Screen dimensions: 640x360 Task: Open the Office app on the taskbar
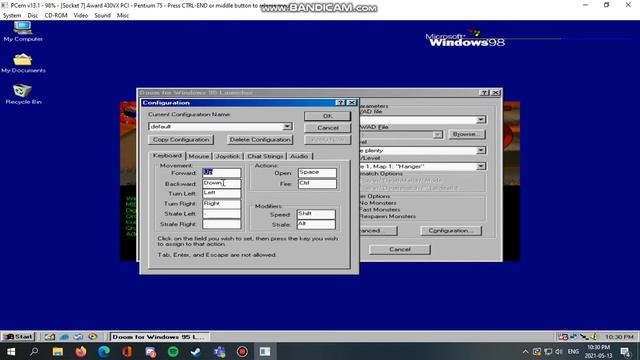coord(127,351)
